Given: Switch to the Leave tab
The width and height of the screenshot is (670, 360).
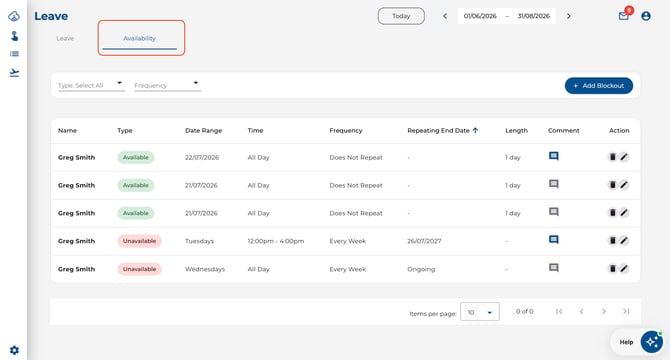Looking at the screenshot, I should pos(65,38).
